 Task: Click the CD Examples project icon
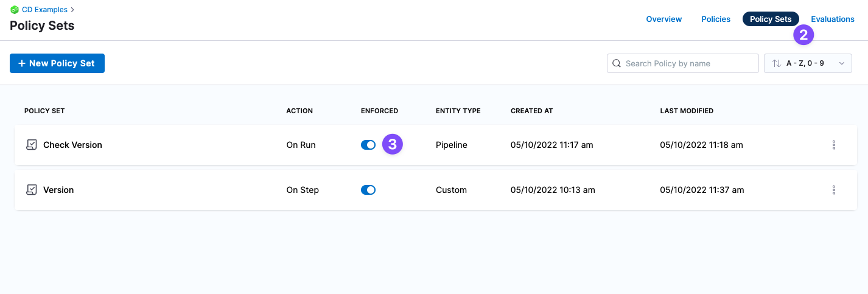(x=15, y=10)
